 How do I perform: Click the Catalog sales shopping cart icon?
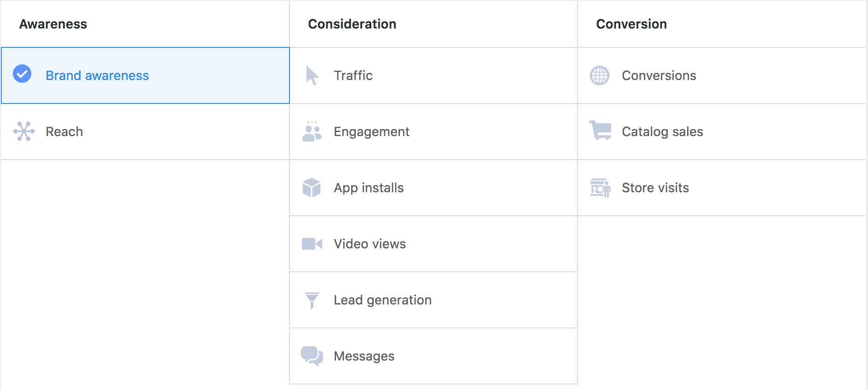[x=600, y=130]
